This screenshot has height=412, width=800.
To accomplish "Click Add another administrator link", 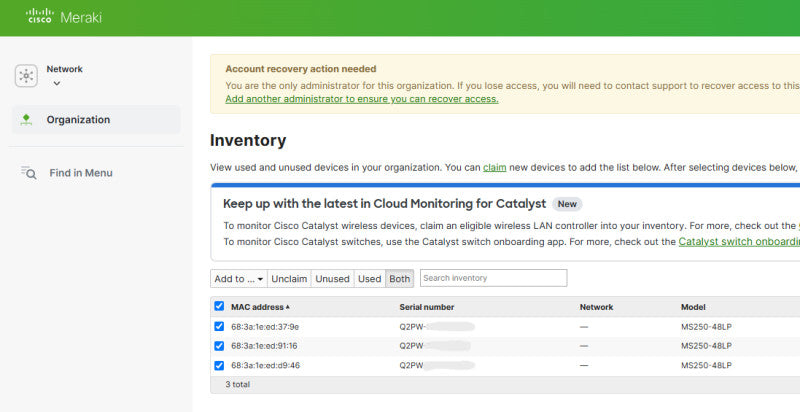I will pos(362,99).
